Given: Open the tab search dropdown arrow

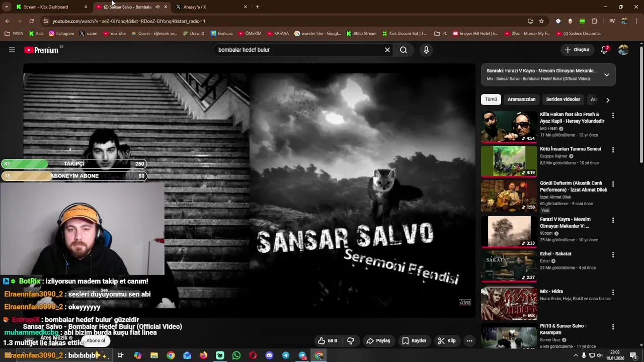Looking at the screenshot, I should tap(7, 7).
